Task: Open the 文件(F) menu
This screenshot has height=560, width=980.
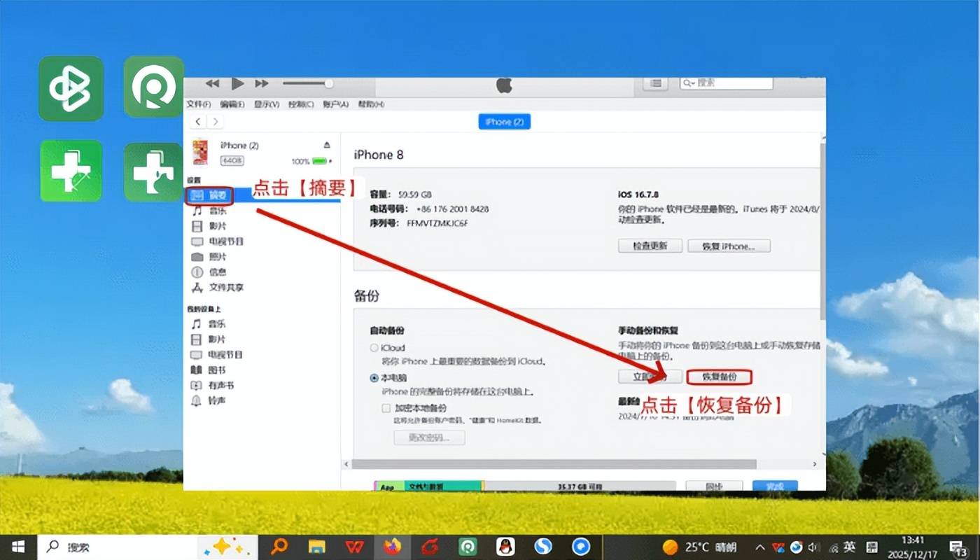Action: (x=199, y=104)
